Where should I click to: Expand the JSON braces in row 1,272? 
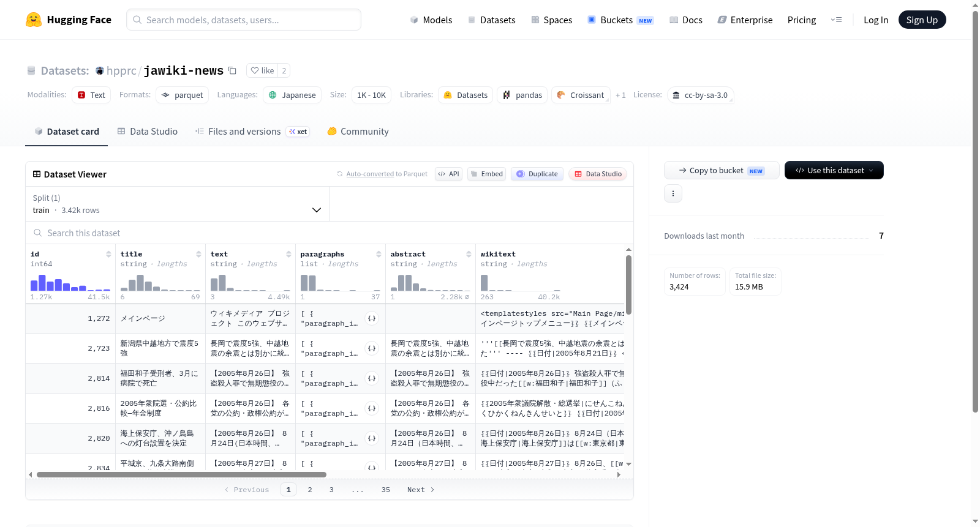pos(372,318)
